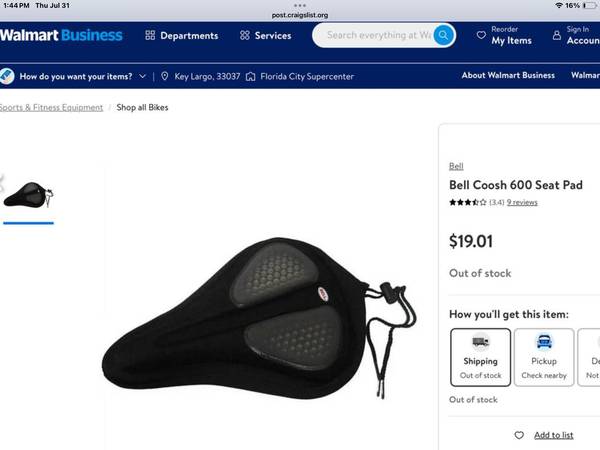The image size is (600, 450).
Task: Click the Key Largo location pin icon
Action: [x=165, y=76]
